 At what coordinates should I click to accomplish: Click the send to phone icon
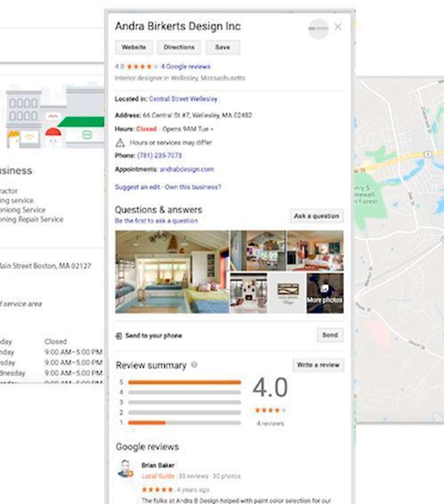[118, 336]
